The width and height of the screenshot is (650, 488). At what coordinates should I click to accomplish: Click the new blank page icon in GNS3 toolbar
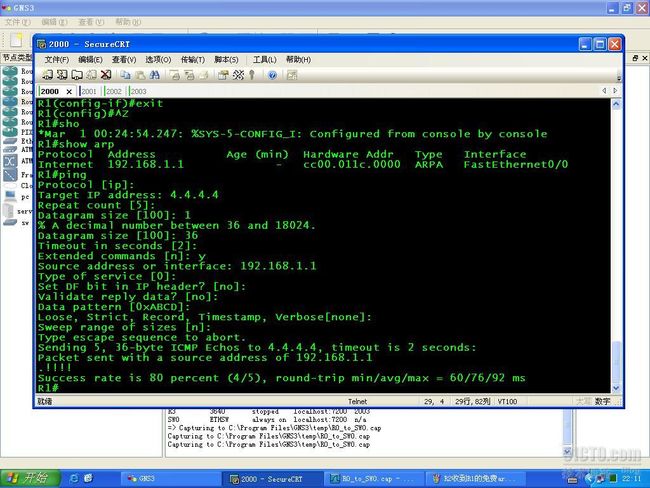[16, 40]
